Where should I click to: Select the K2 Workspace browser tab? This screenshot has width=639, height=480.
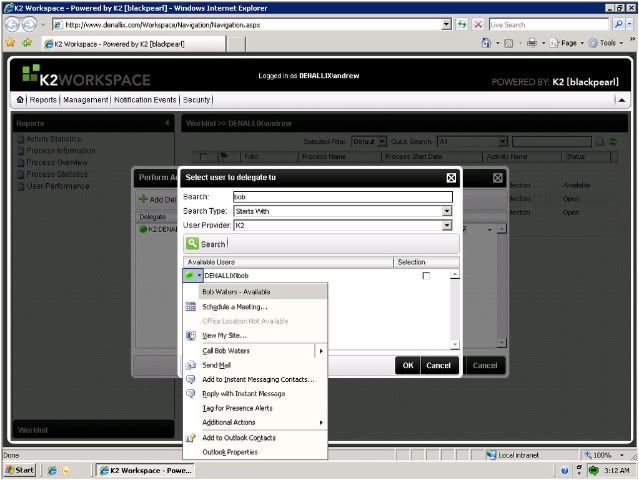coord(134,44)
